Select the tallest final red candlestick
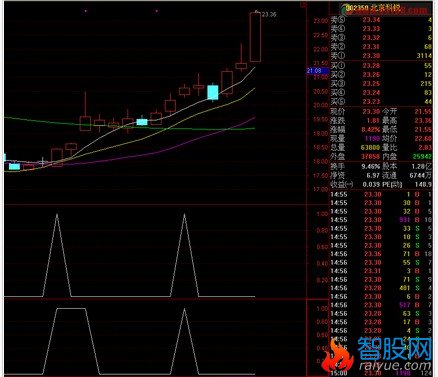 255,37
